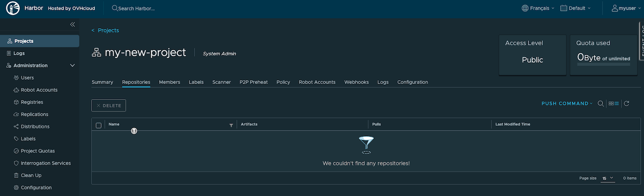
Task: Open the Français language dropdown
Action: 538,8
